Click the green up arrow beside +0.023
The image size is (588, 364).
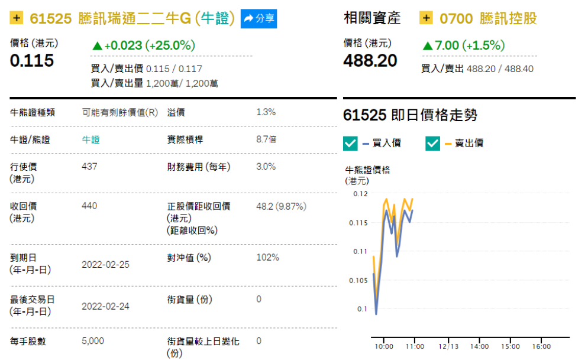coord(98,46)
